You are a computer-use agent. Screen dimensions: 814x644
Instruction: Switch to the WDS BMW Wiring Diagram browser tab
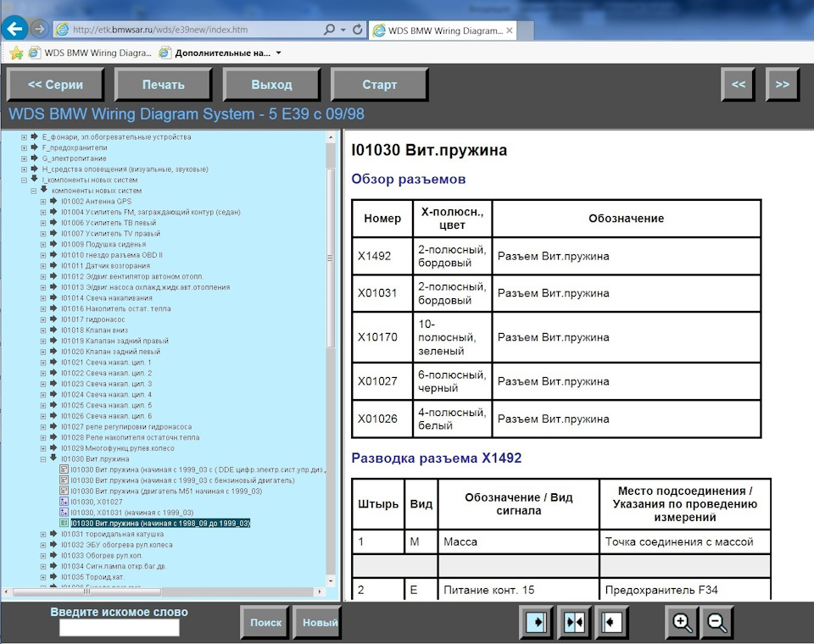tap(443, 31)
